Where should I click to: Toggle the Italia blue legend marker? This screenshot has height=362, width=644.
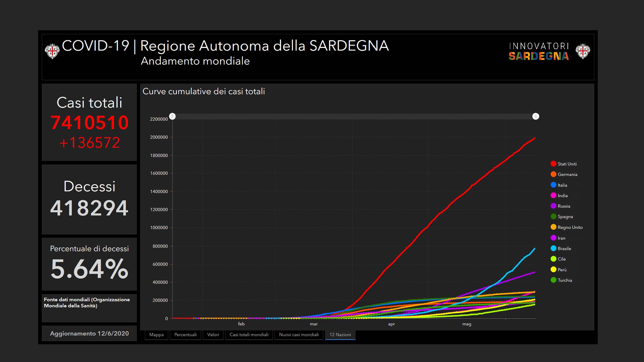click(x=553, y=185)
